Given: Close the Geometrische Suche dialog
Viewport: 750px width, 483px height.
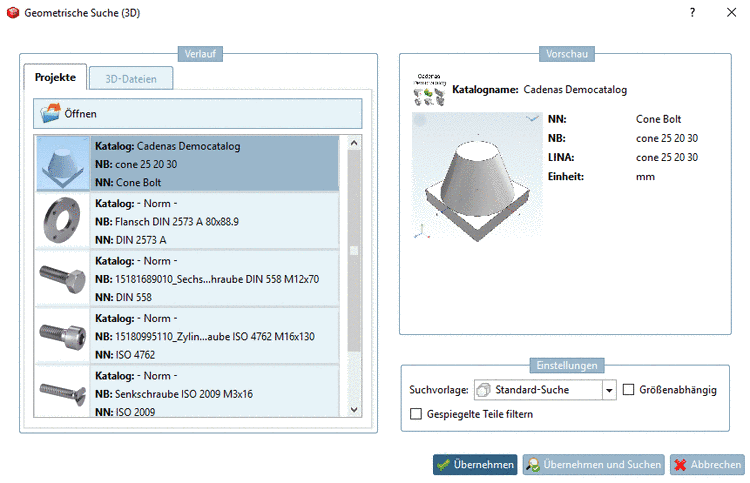Looking at the screenshot, I should coord(731,12).
